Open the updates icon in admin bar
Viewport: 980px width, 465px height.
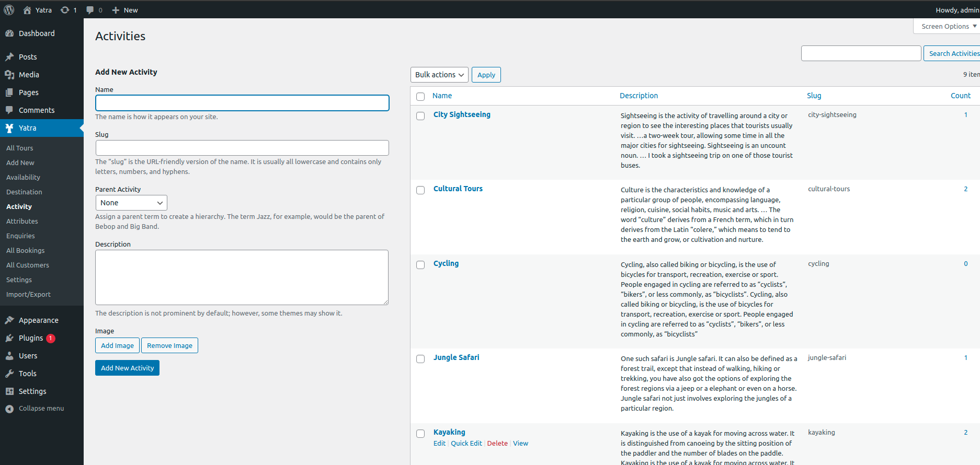(65, 10)
